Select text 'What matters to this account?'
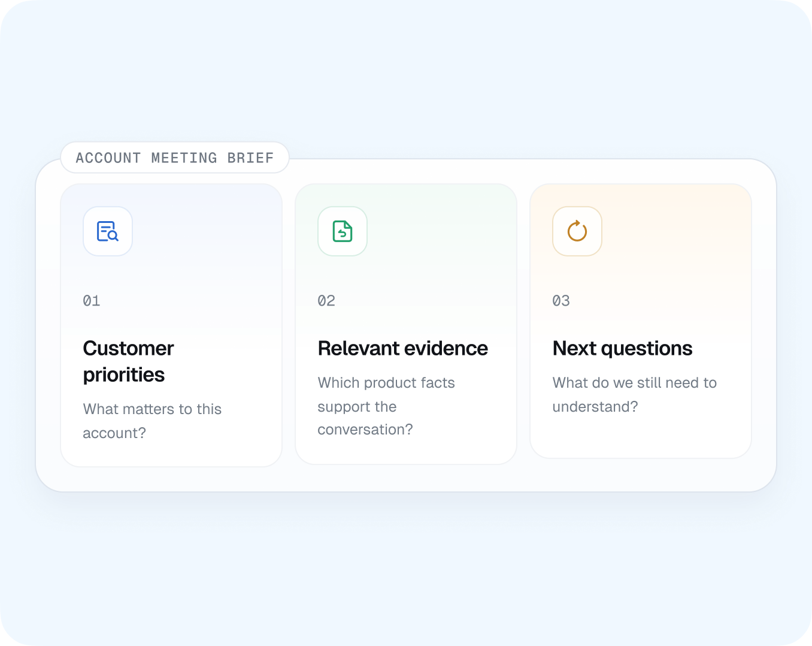This screenshot has height=646, width=812. pos(152,421)
